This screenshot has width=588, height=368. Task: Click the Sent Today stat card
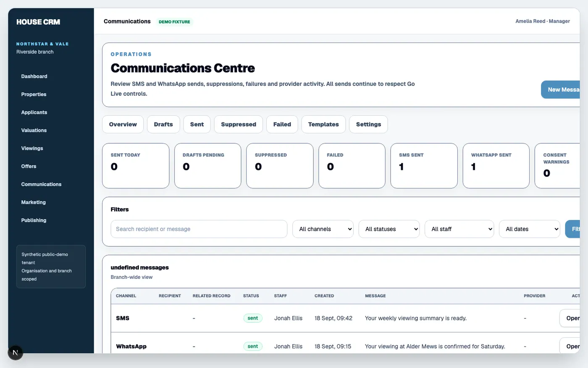coord(136,166)
